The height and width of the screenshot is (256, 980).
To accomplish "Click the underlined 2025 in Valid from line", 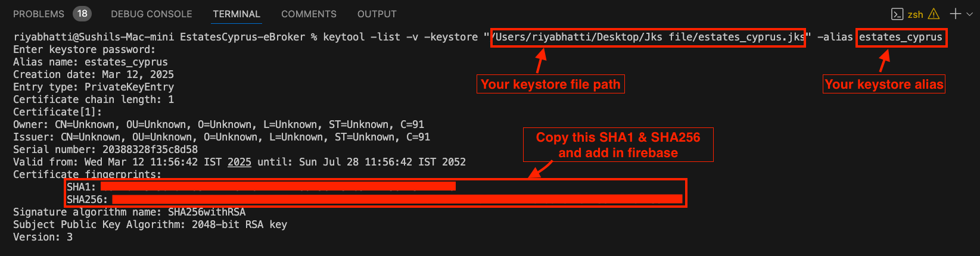I will tap(239, 162).
